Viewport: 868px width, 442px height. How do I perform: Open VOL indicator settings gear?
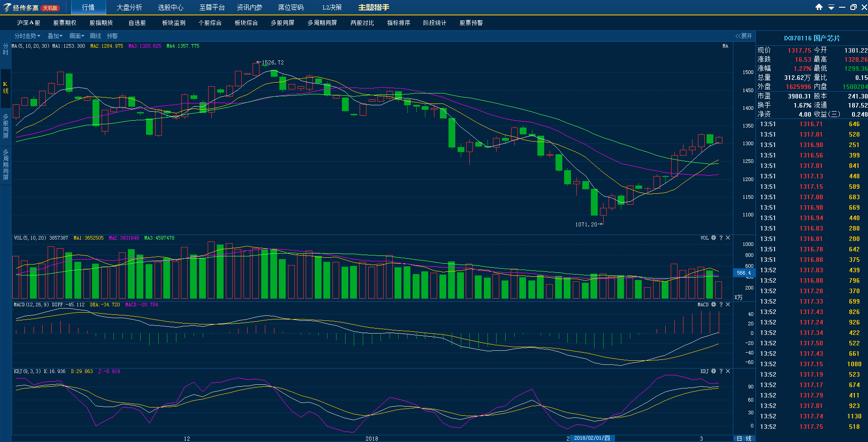[713, 238]
